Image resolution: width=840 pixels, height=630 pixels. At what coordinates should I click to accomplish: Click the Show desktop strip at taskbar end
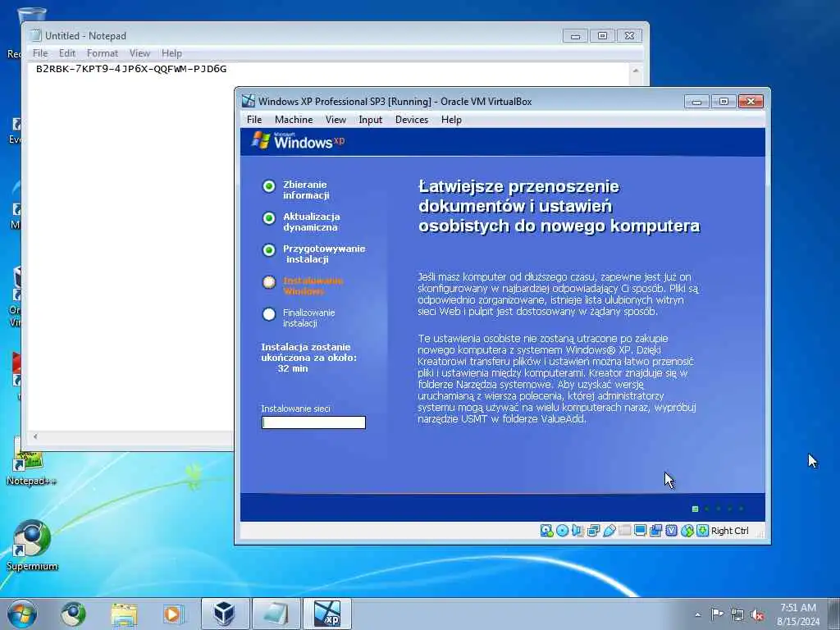(834, 614)
